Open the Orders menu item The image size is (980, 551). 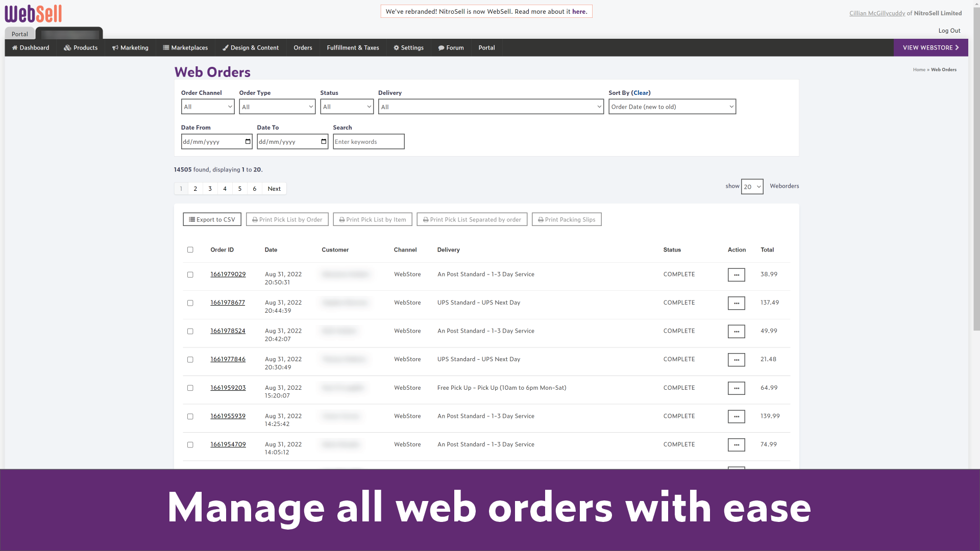pos(303,47)
